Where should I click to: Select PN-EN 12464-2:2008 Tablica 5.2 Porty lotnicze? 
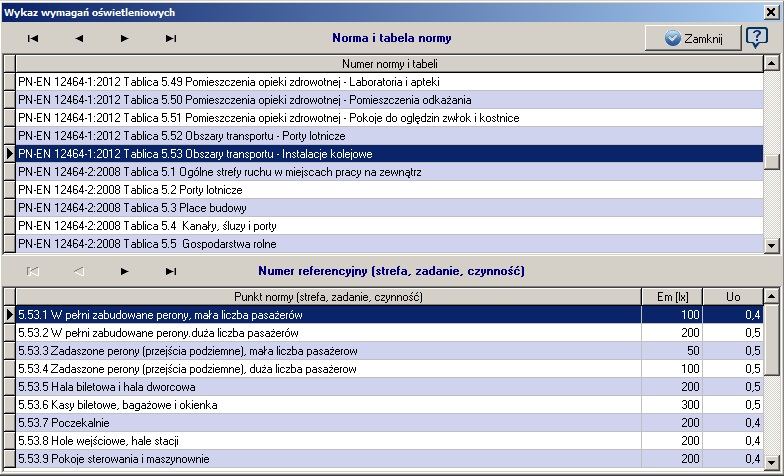390,190
